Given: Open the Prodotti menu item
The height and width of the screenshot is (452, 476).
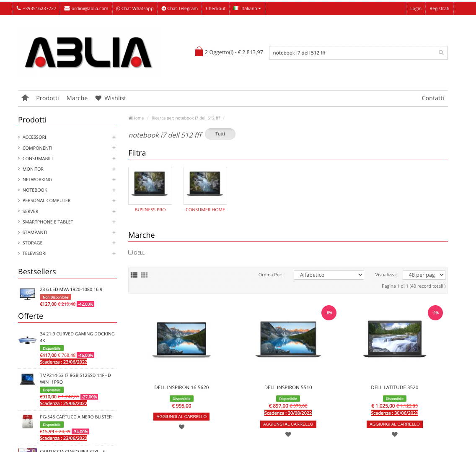Looking at the screenshot, I should point(47,98).
